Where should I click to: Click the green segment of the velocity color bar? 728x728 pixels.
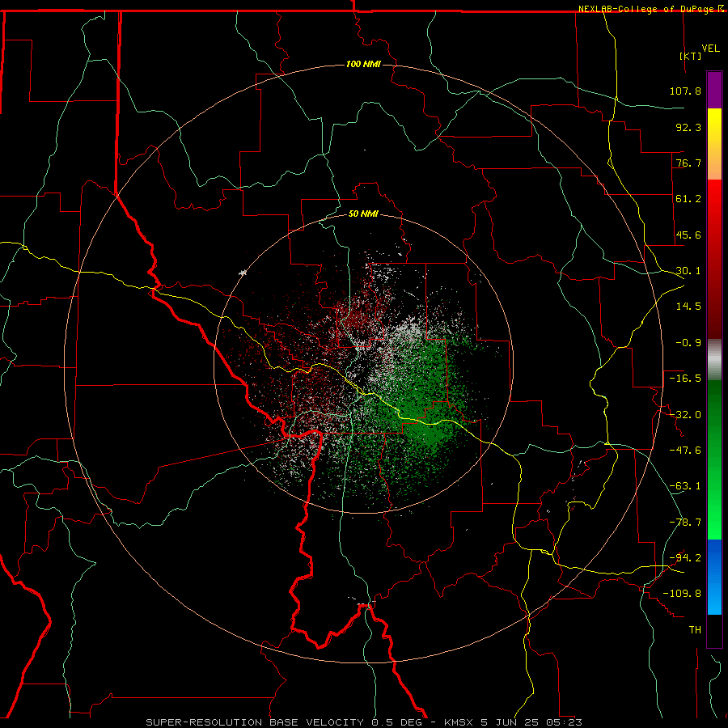[x=714, y=459]
